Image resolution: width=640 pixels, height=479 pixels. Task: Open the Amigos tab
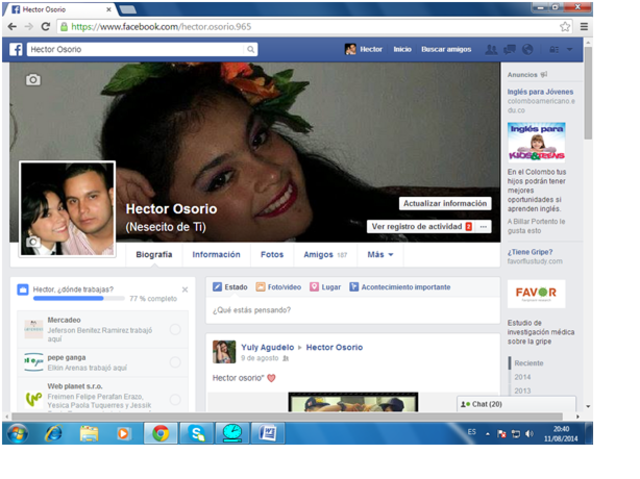[x=325, y=255]
